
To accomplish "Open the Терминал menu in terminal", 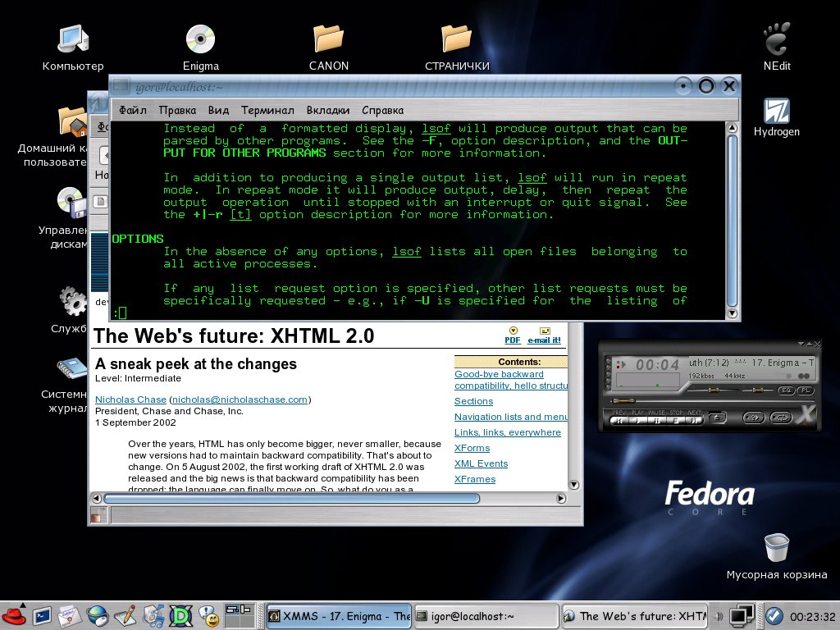I will click(x=267, y=110).
